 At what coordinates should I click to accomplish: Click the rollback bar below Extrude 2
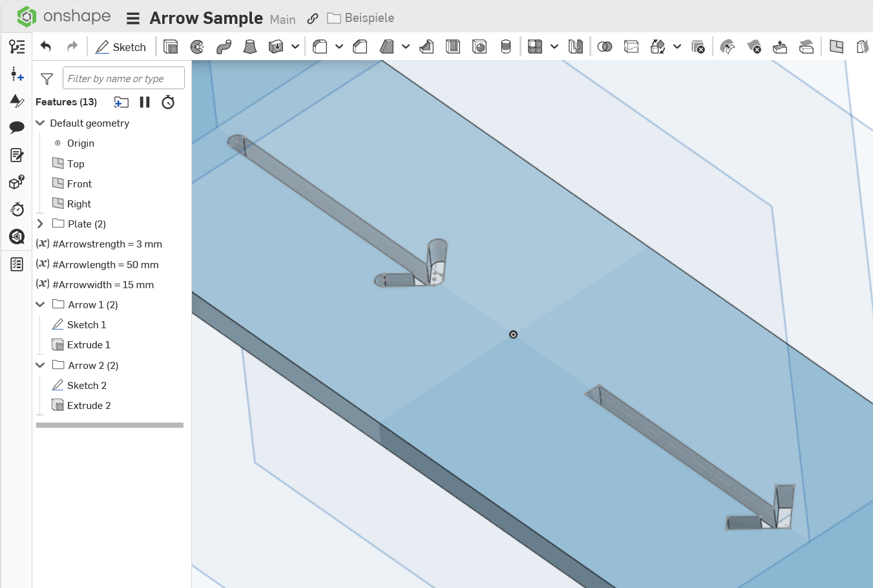(110, 425)
